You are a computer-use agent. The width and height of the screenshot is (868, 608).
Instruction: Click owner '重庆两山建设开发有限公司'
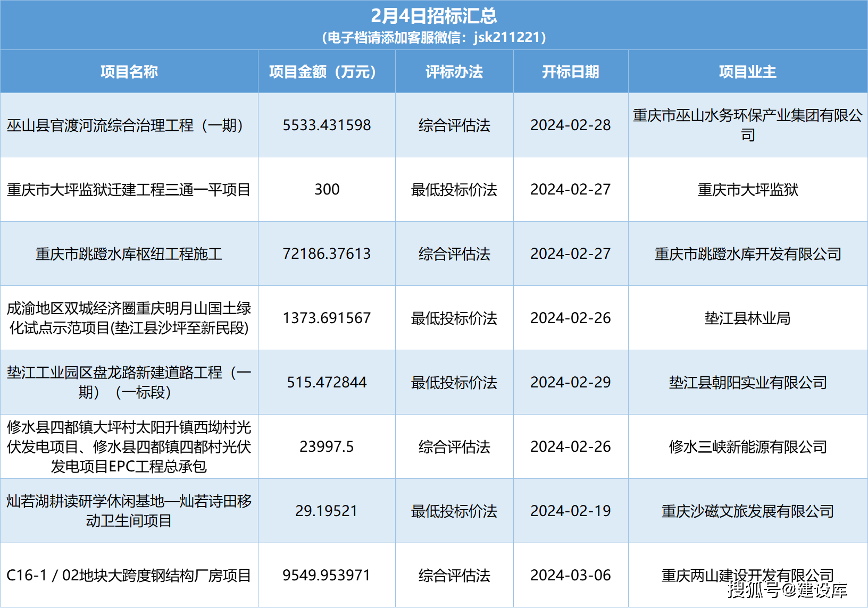coord(748,576)
